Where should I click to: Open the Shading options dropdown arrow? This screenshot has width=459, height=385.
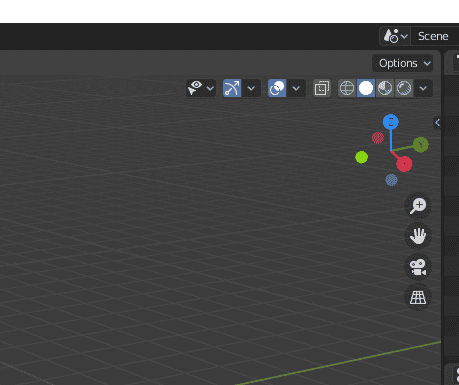coord(423,88)
